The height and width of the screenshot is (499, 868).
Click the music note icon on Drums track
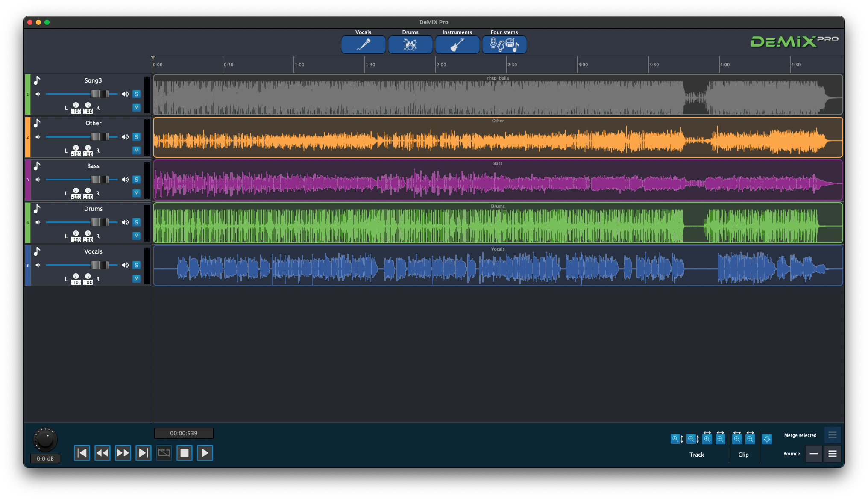click(37, 209)
